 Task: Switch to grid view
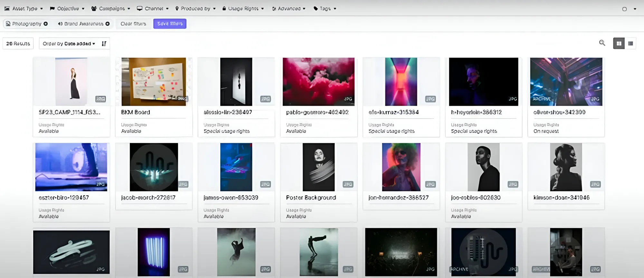(x=619, y=44)
